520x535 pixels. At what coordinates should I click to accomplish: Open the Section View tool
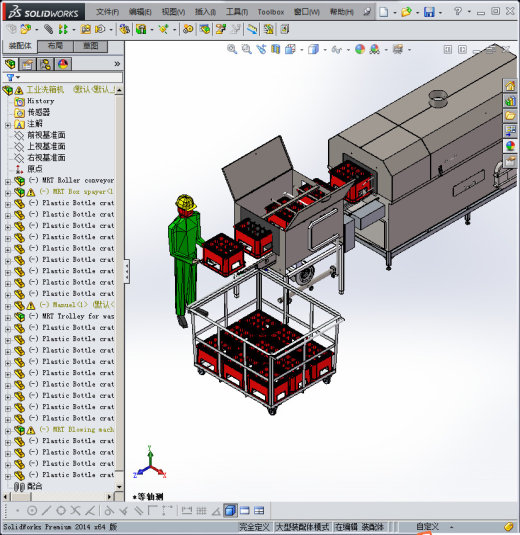pos(275,49)
